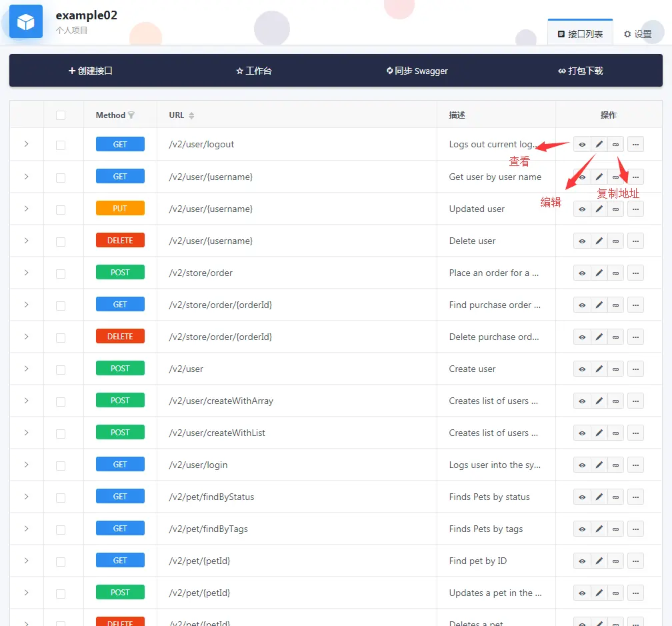Expand the /v2/user/logout row

(26, 144)
